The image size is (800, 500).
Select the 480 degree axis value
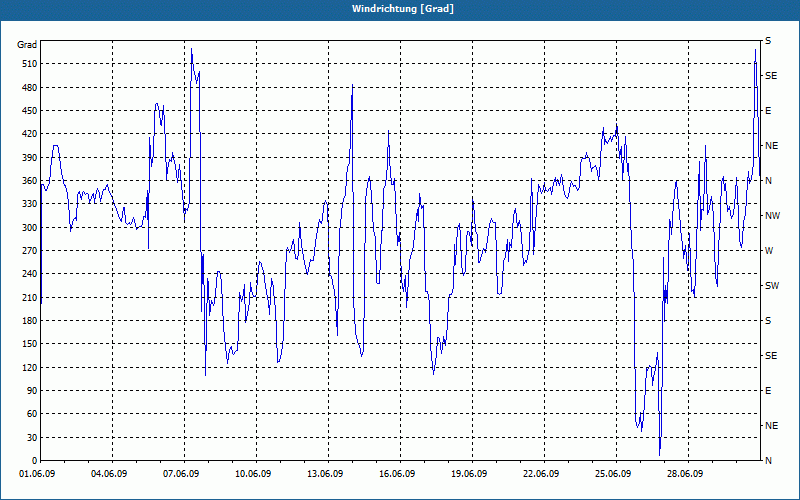pyautogui.click(x=30, y=88)
